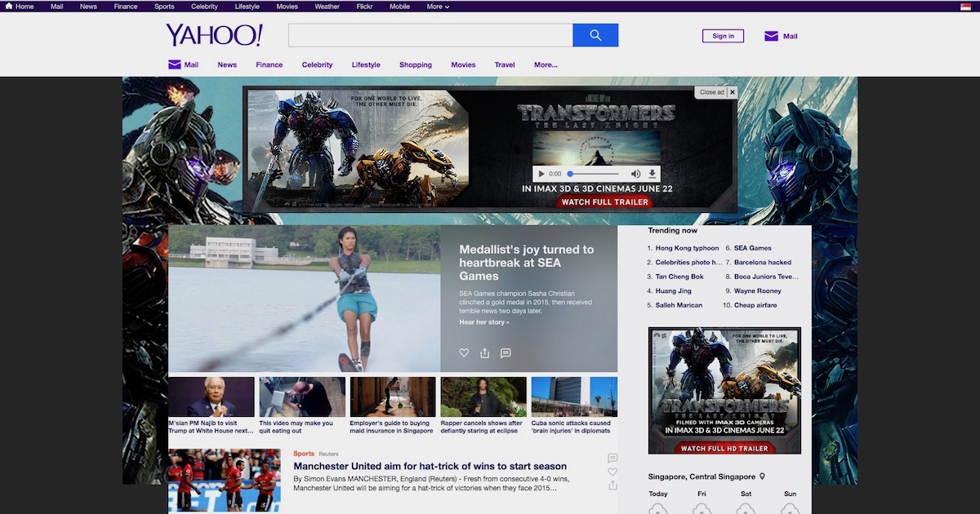Open Mail via envelope icon near Sign in
The width and height of the screenshot is (980, 514).
click(x=771, y=36)
